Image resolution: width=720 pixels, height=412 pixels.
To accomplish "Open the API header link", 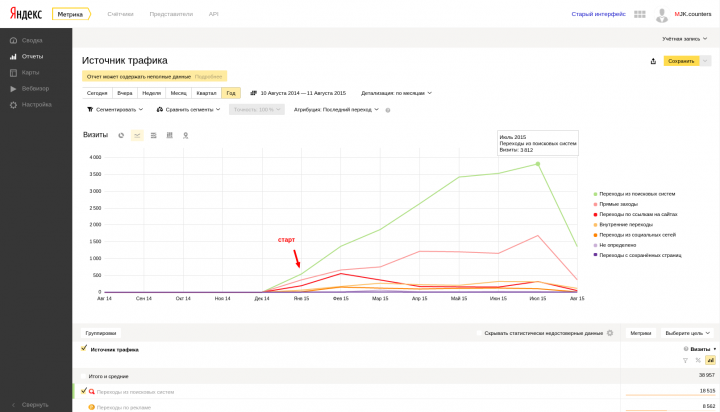I will click(214, 14).
